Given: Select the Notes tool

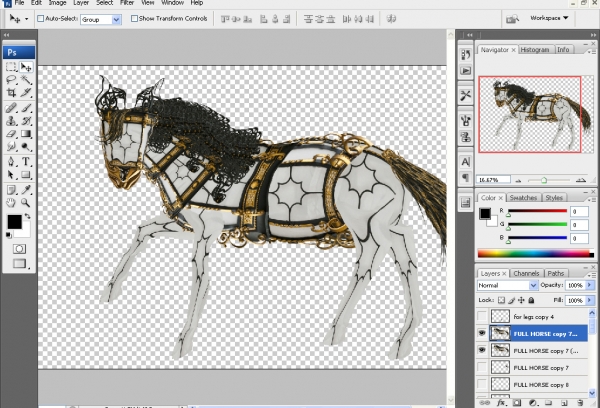Looking at the screenshot, I should click(x=11, y=190).
